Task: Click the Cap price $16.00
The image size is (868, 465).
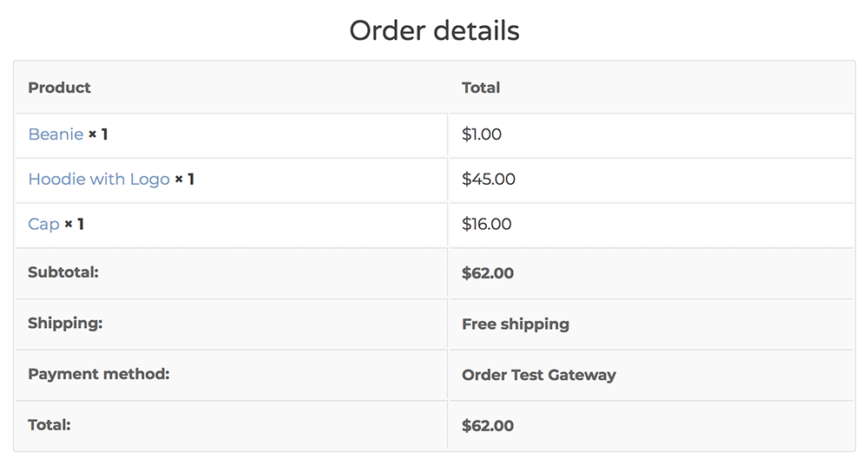Action: click(x=487, y=225)
